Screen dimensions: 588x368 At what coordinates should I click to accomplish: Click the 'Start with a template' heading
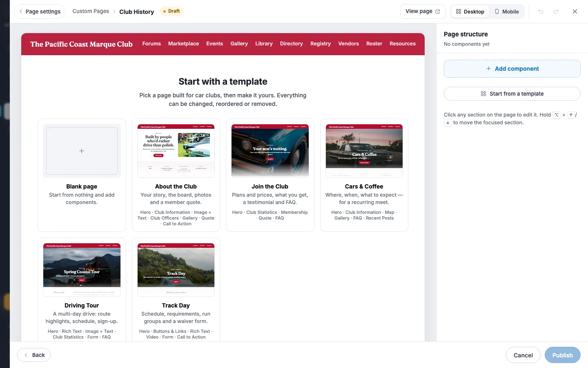click(223, 81)
